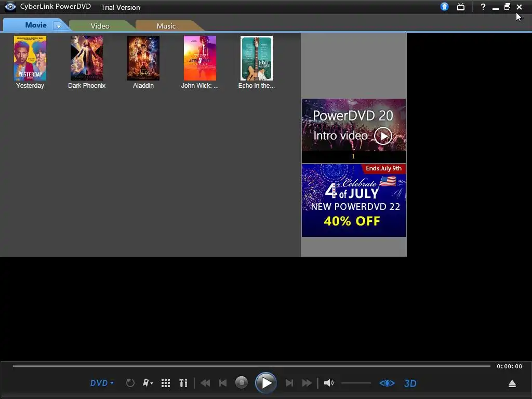Click the Echo In the... title text
The width and height of the screenshot is (532, 399).
(257, 86)
